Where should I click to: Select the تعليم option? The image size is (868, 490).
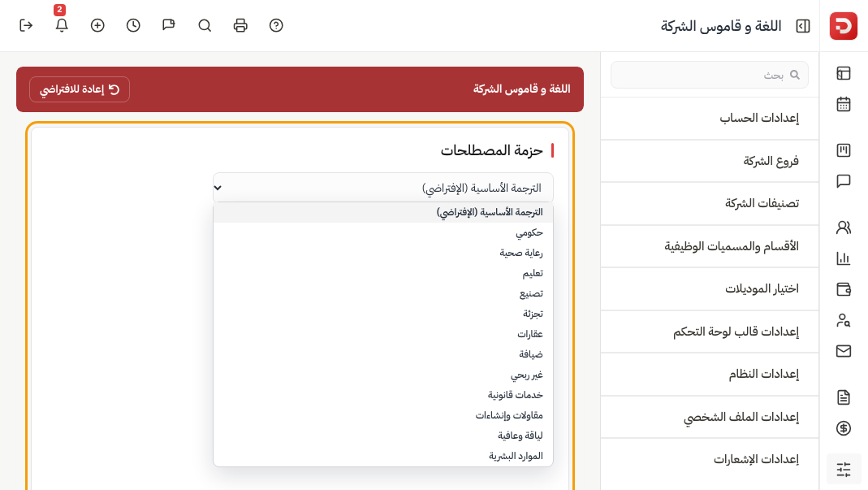[x=383, y=273]
